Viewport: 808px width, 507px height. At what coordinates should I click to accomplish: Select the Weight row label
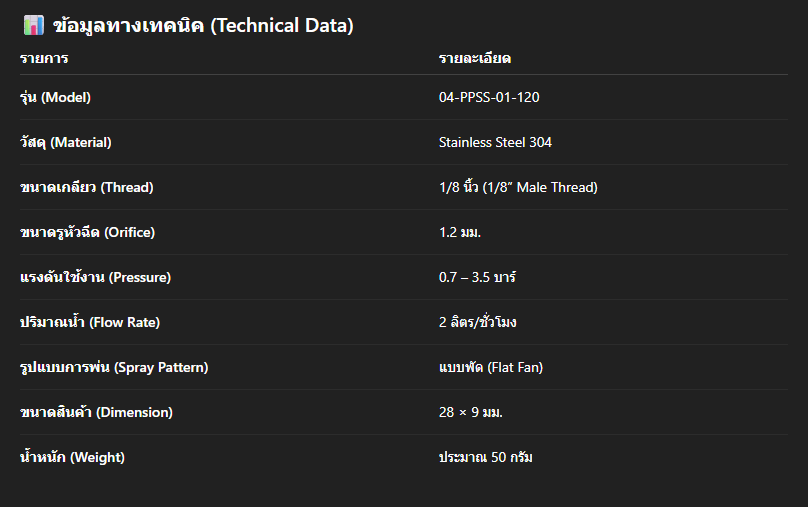coord(73,457)
